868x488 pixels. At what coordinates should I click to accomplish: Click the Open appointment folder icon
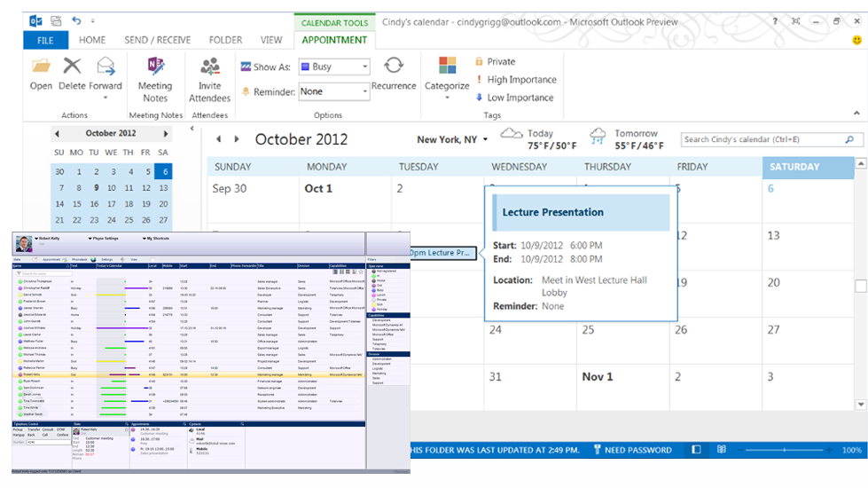(x=41, y=67)
